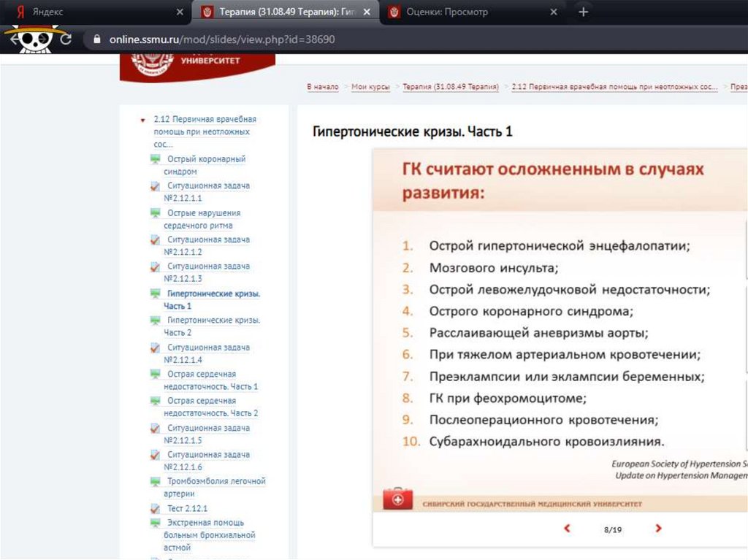
Task: Open breadcrumb Терапия (31.08.49 Терапия)
Action: [x=450, y=87]
